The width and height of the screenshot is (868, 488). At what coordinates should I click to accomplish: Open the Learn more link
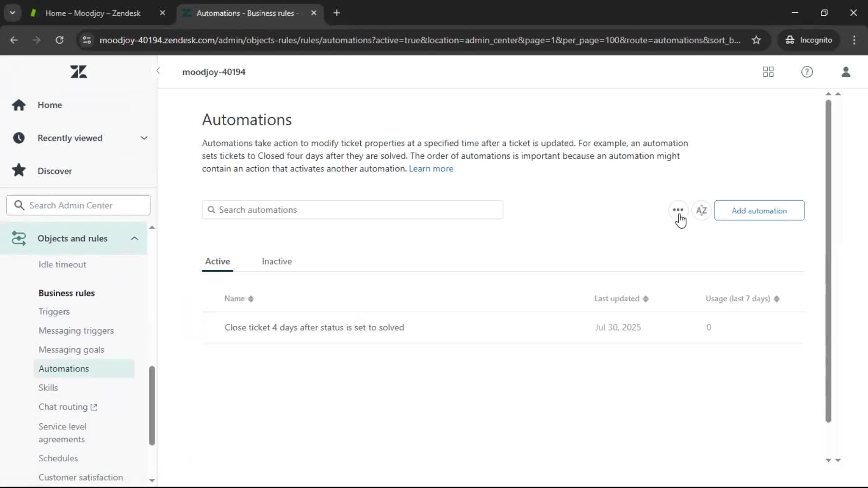tap(431, 169)
